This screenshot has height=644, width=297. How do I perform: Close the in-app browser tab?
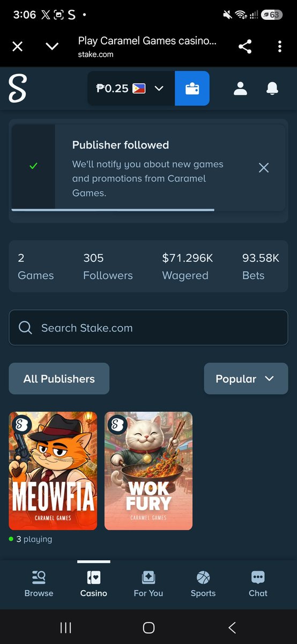coord(18,47)
